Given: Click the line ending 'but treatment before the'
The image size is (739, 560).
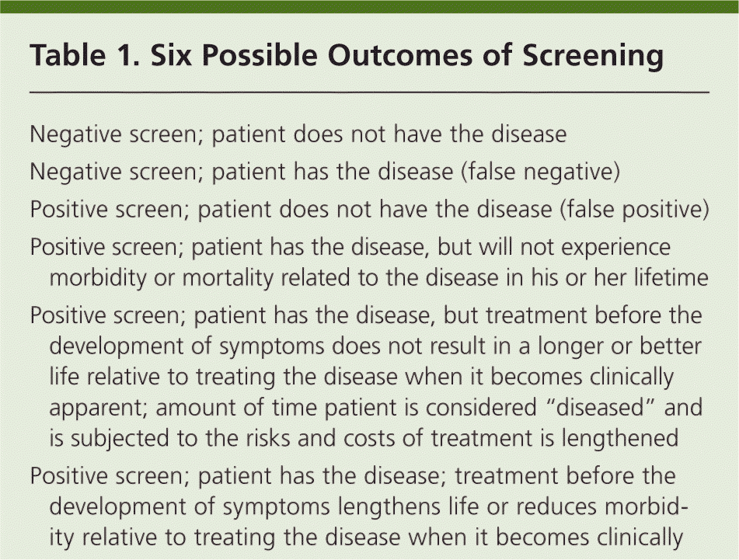Looking at the screenshot, I should 365,316.
